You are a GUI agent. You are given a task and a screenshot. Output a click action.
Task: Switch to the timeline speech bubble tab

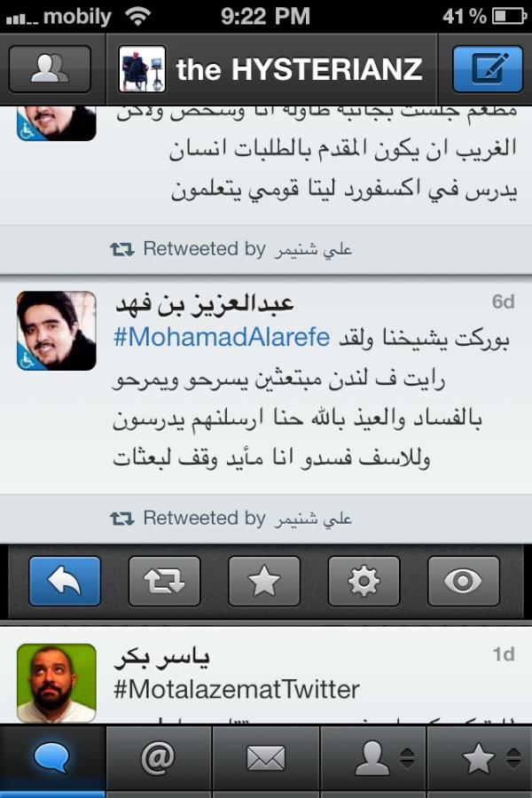[x=52, y=758]
